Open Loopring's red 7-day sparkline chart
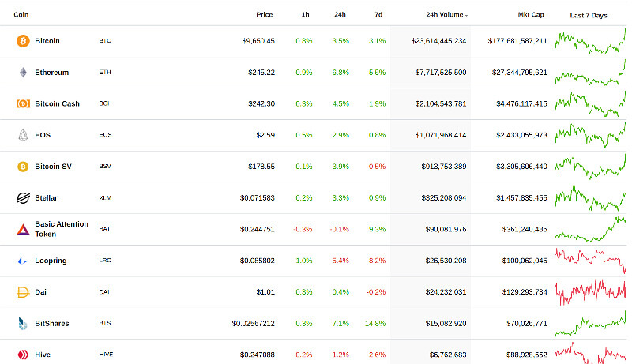Screen dimensions: 632x364 coord(590,260)
